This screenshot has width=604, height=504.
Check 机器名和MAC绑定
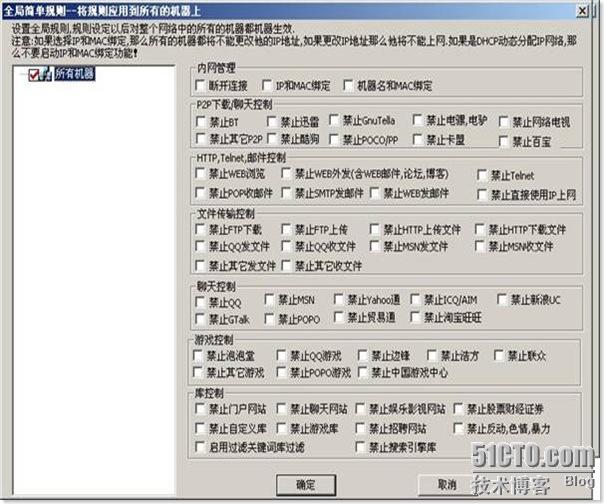[348, 85]
